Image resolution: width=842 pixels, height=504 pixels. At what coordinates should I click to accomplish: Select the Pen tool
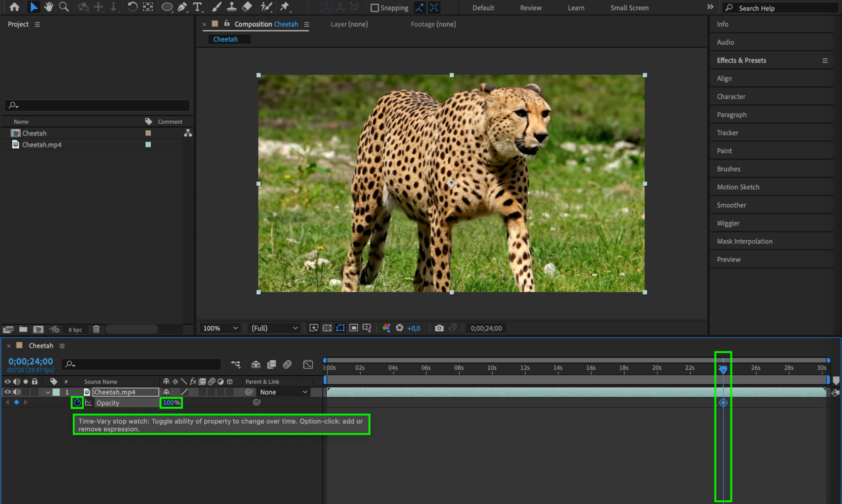[182, 7]
